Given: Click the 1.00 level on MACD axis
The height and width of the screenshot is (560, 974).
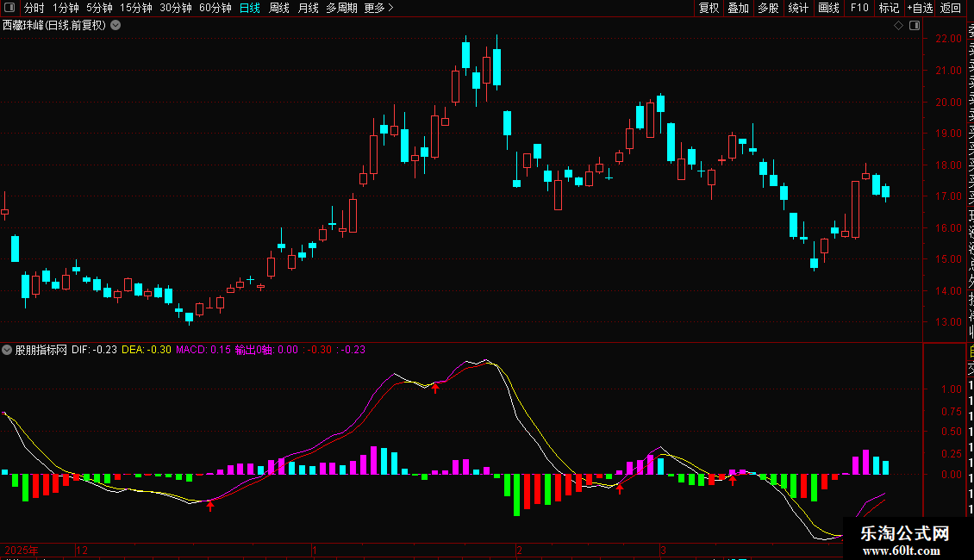Looking at the screenshot, I should coord(952,389).
